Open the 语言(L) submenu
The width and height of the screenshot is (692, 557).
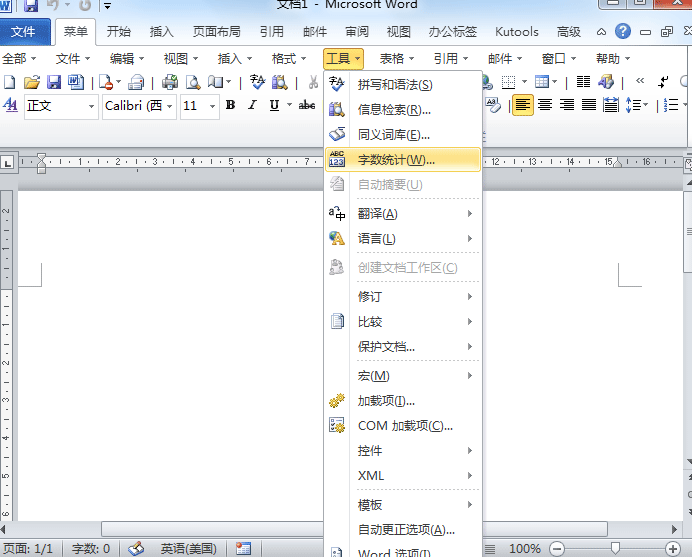coord(403,239)
